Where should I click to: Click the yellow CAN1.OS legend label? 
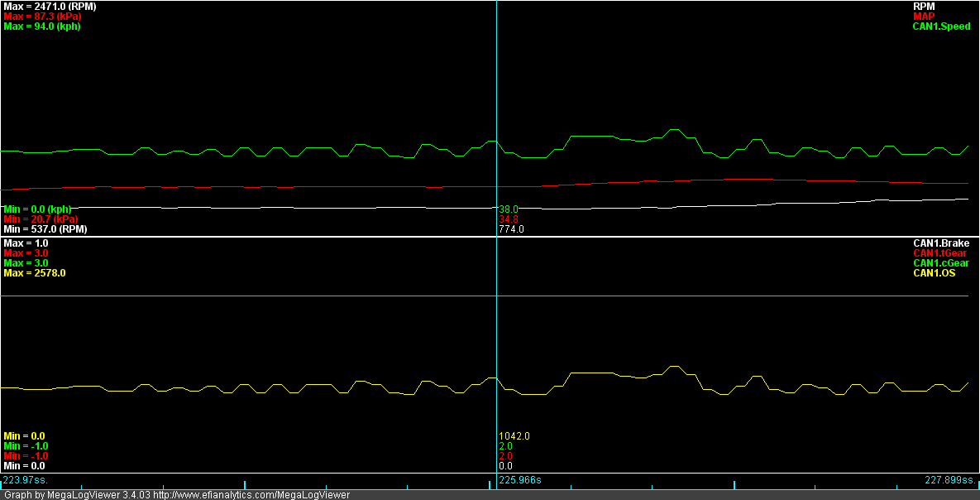(x=935, y=273)
